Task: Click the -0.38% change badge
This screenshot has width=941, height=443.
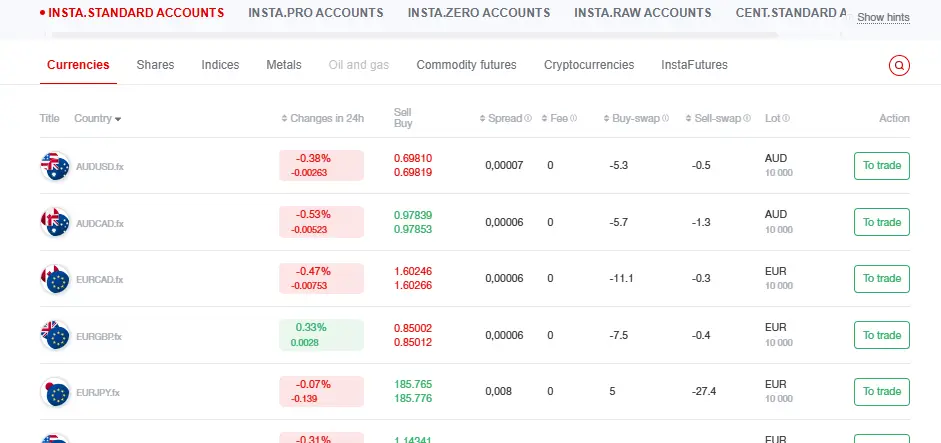Action: coord(322,165)
